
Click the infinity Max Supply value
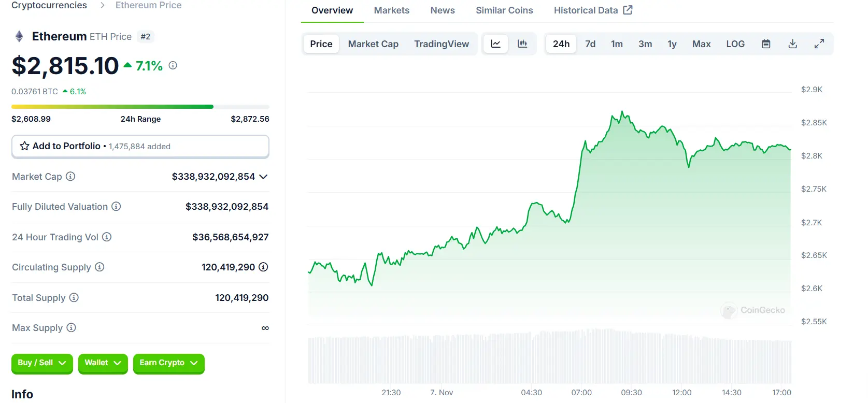coord(265,328)
